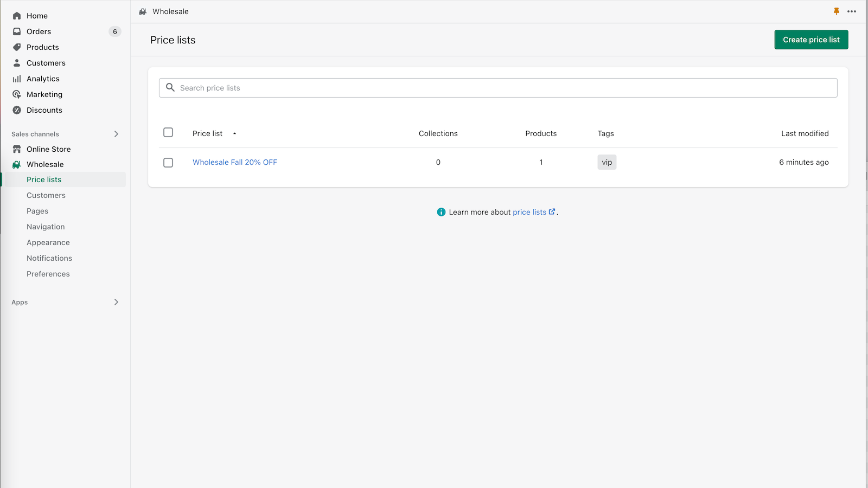Click the Marketing target icon
The height and width of the screenshot is (488, 868).
(x=17, y=94)
